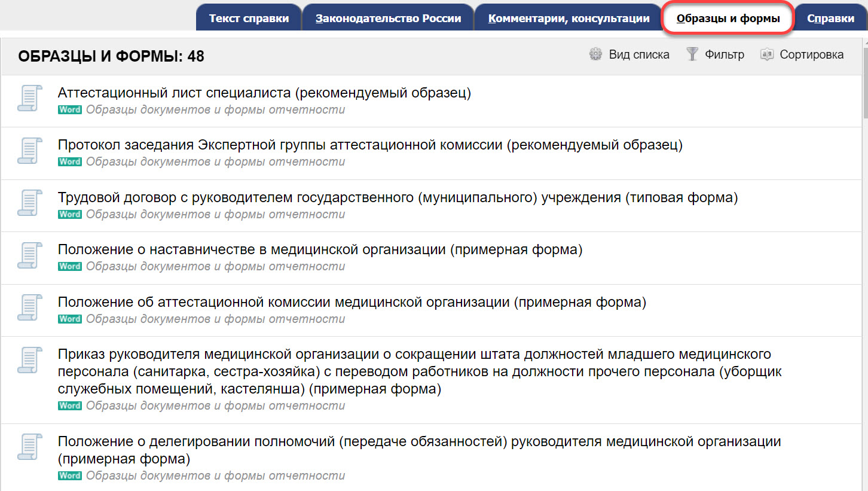Image resolution: width=868 pixels, height=491 pixels.
Task: Click the gear icon for Вид списка
Action: [595, 54]
